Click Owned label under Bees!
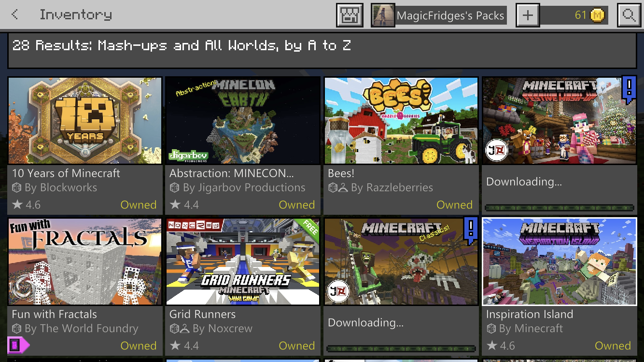 [x=454, y=205]
